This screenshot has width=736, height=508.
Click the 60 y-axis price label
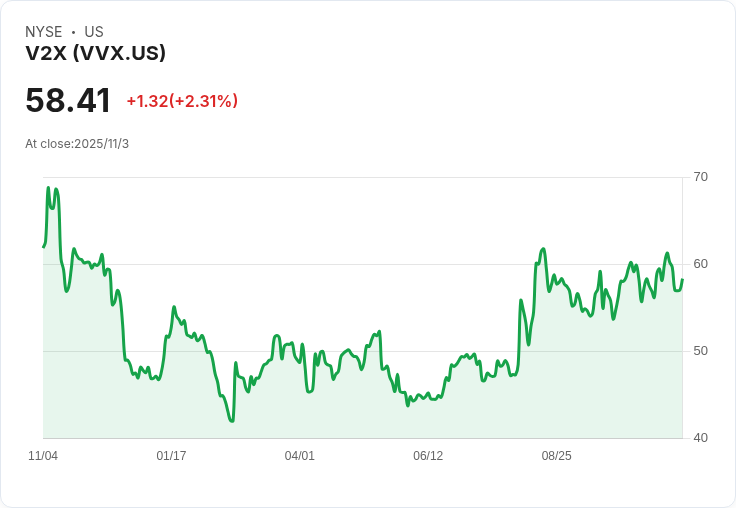(x=700, y=264)
